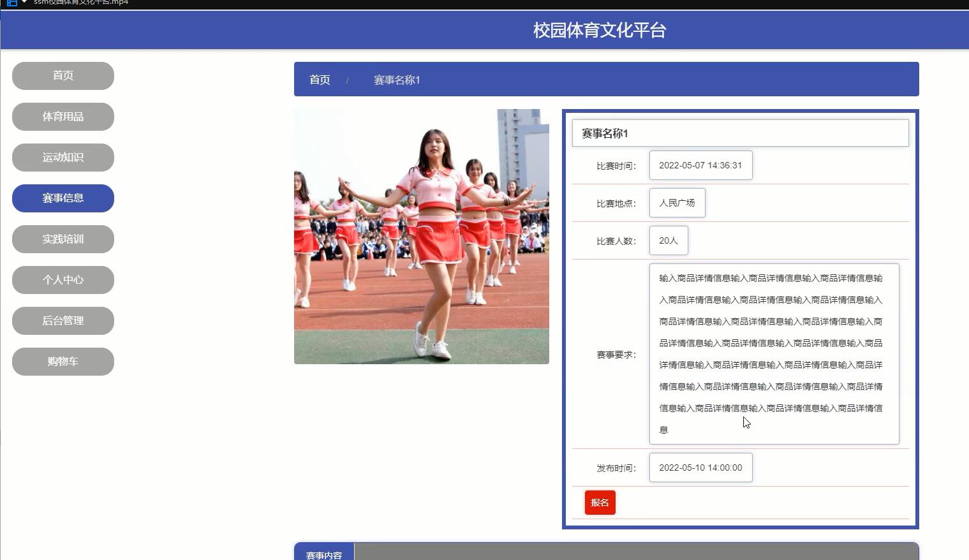This screenshot has height=560, width=969.
Task: Click the cheerleader event photo
Action: tap(421, 237)
